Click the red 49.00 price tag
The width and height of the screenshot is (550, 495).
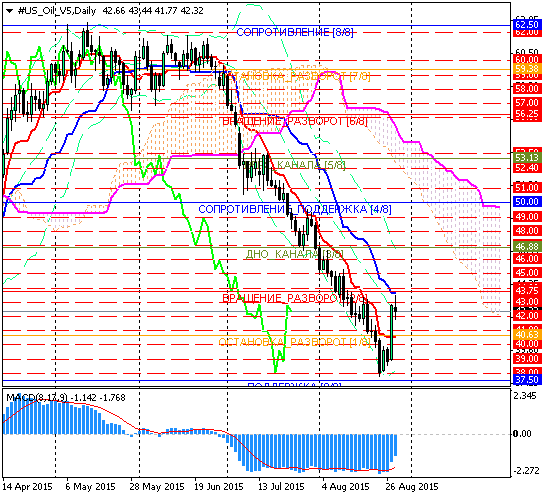pos(527,216)
